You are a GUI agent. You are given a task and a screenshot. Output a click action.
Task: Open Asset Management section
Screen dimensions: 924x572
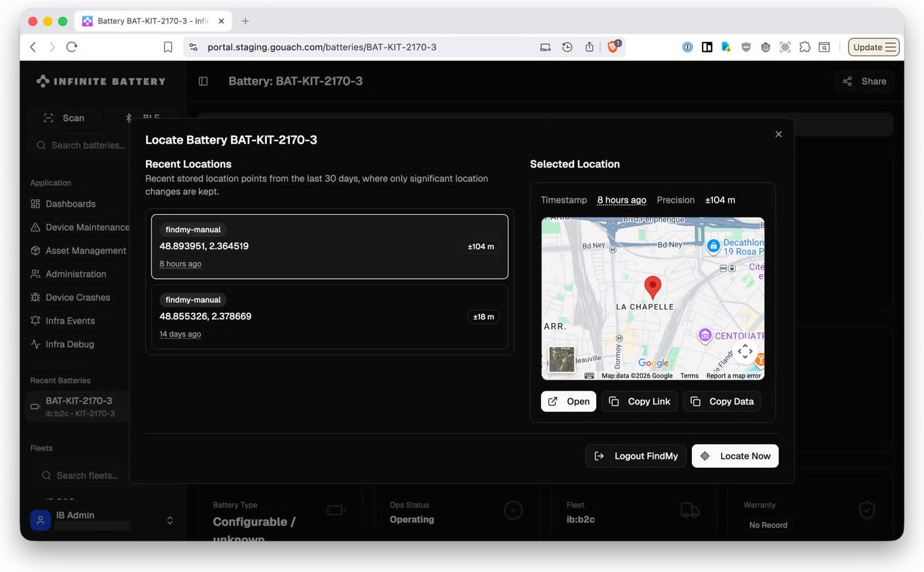[78, 251]
